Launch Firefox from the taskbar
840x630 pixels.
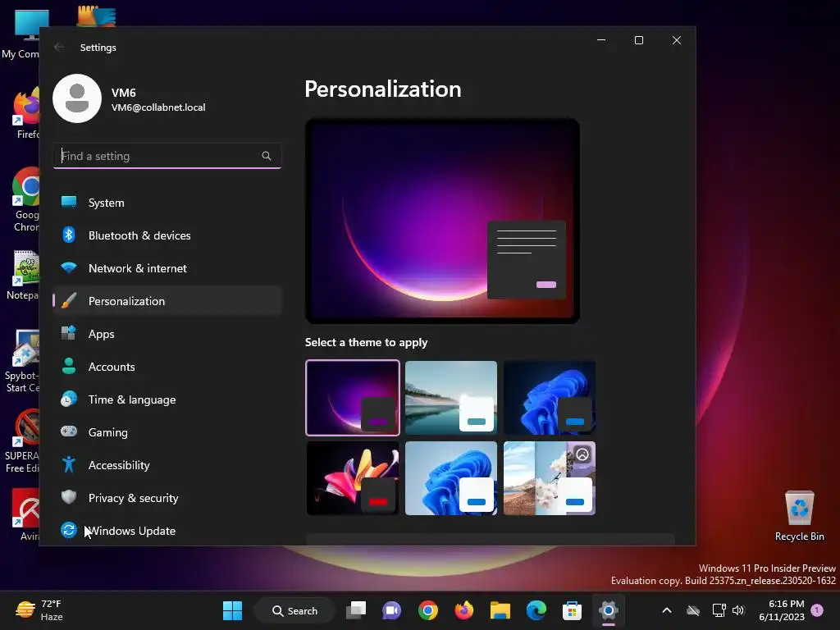coord(464,610)
